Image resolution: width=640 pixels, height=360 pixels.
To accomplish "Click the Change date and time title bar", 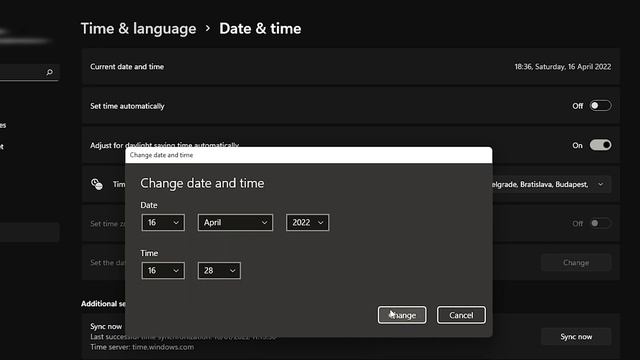I will coord(309,155).
